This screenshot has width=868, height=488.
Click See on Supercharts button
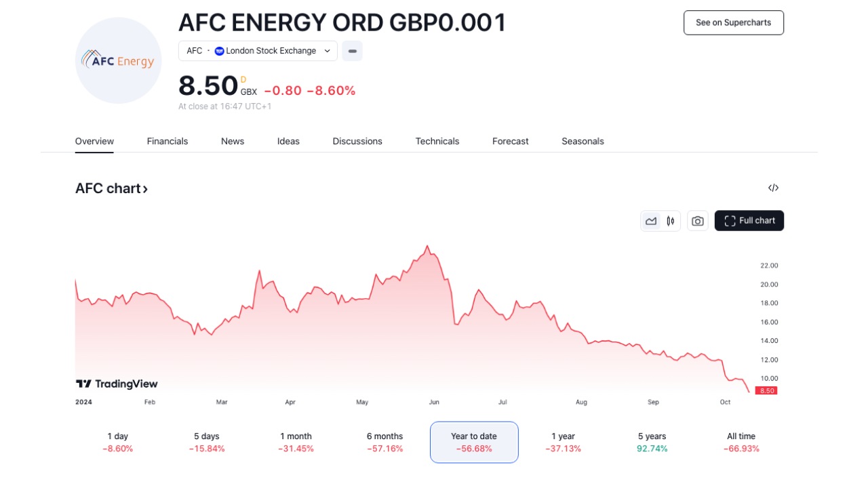pyautogui.click(x=733, y=23)
